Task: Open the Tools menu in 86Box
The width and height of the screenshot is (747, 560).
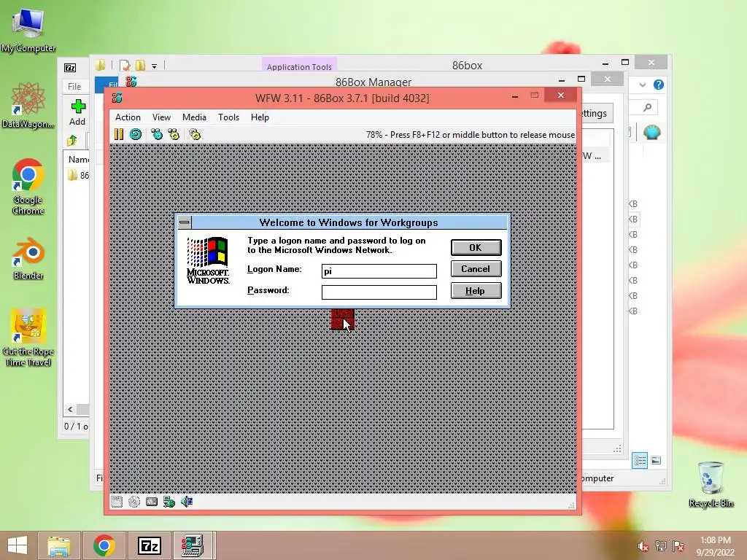Action: point(228,117)
